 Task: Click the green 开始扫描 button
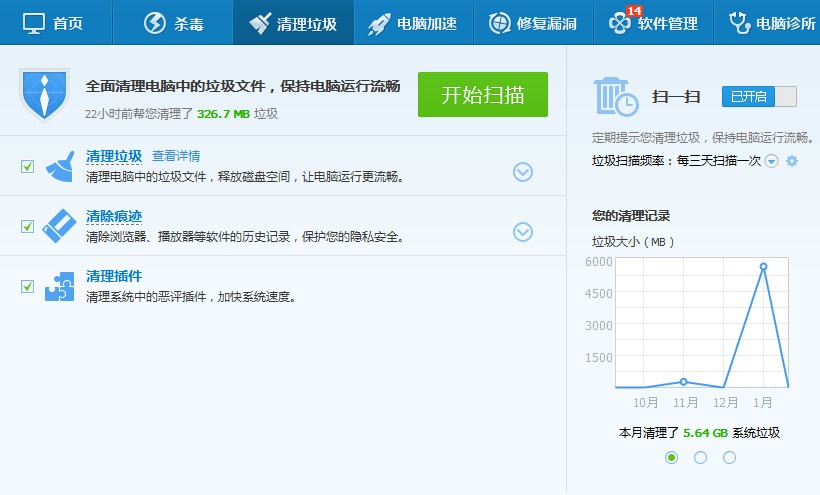pos(483,95)
